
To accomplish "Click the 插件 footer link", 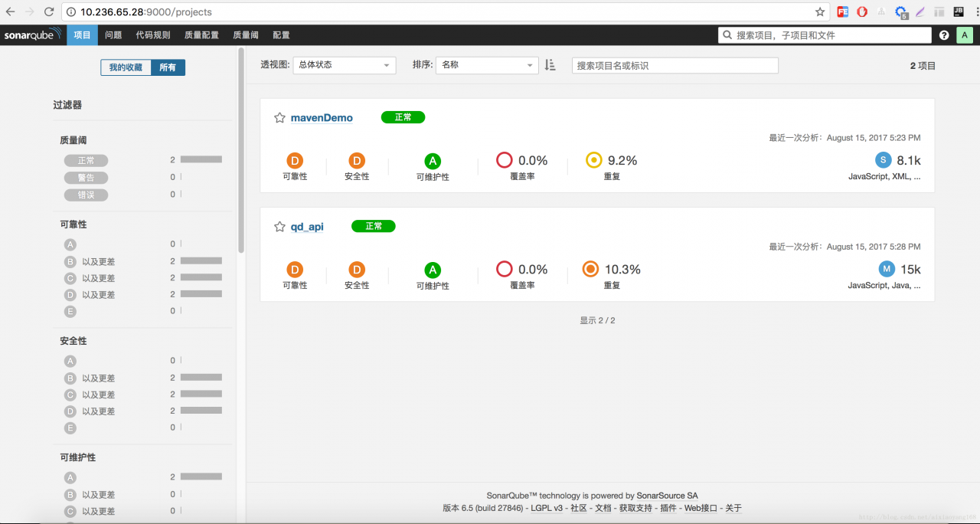I will tap(668, 508).
